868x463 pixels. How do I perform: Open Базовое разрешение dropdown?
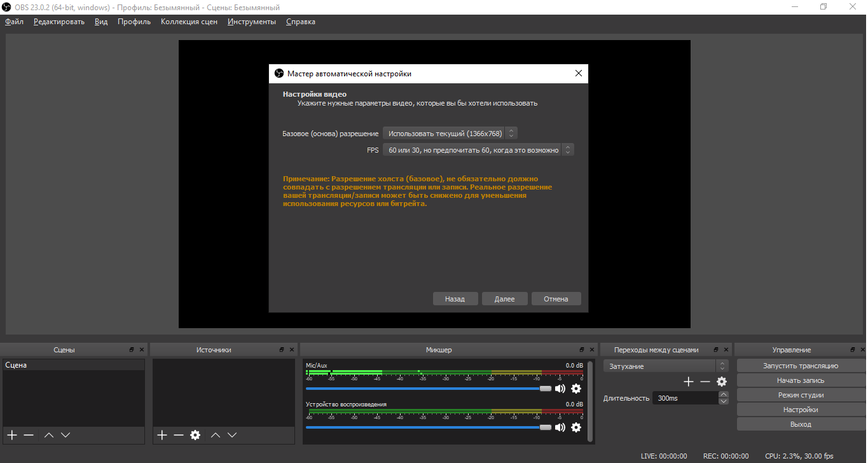450,134
